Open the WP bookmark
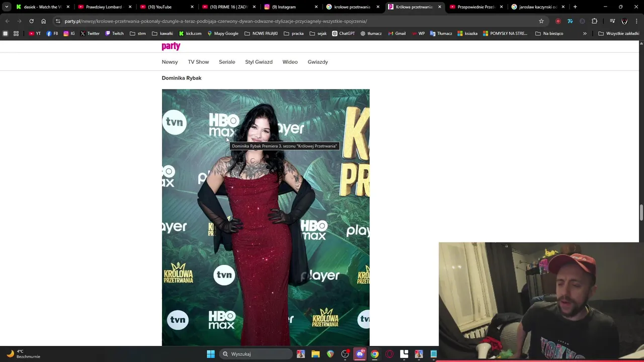The image size is (644, 362). [418, 34]
